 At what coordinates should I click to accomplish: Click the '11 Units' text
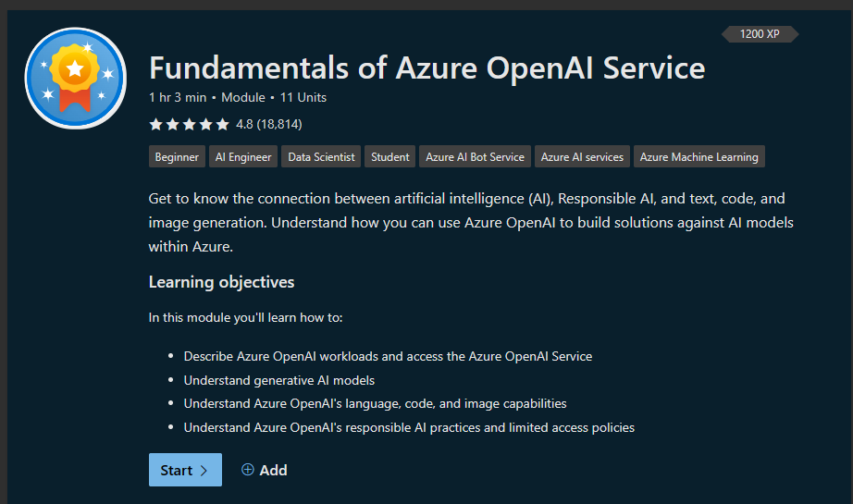pyautogui.click(x=303, y=98)
